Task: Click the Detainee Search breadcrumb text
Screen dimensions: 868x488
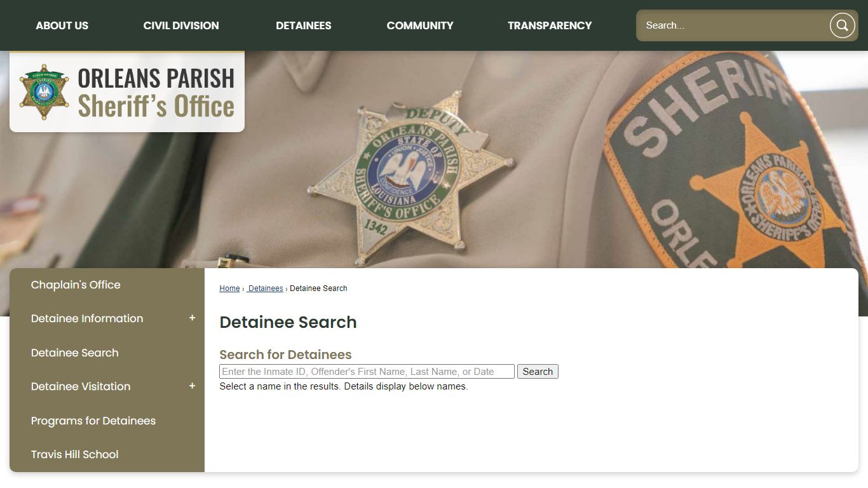Action: (x=318, y=288)
